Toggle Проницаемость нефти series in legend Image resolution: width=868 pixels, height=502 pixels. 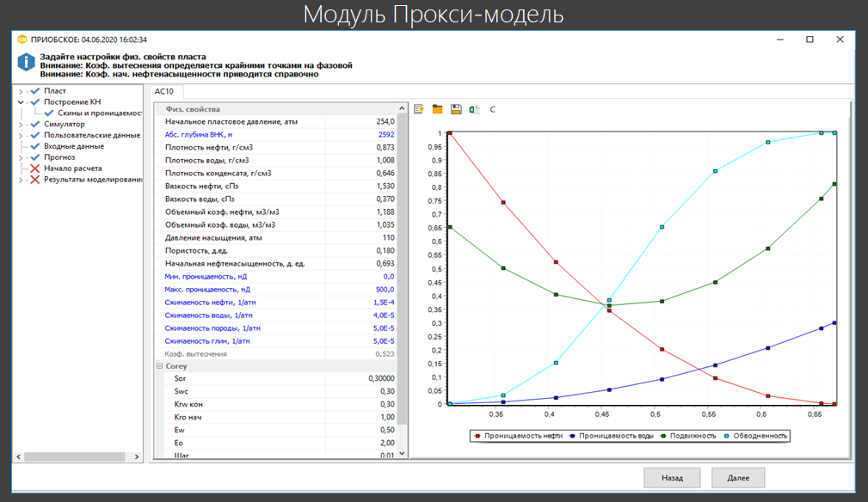(x=519, y=436)
